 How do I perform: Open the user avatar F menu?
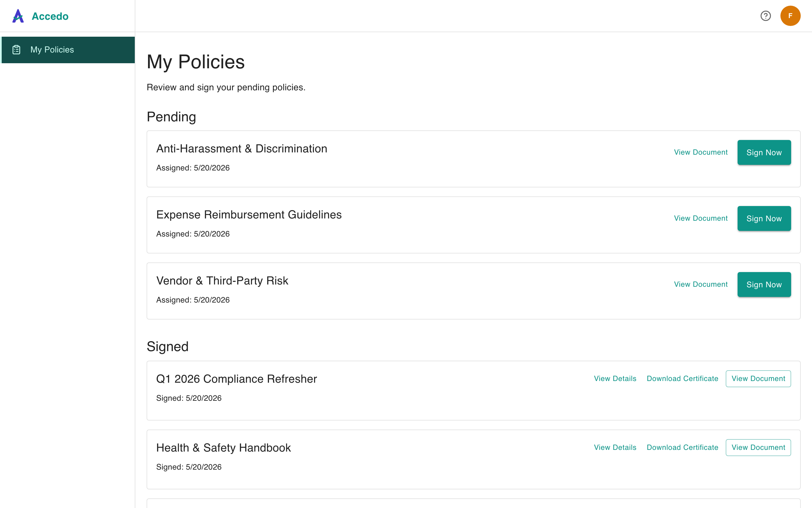[790, 16]
